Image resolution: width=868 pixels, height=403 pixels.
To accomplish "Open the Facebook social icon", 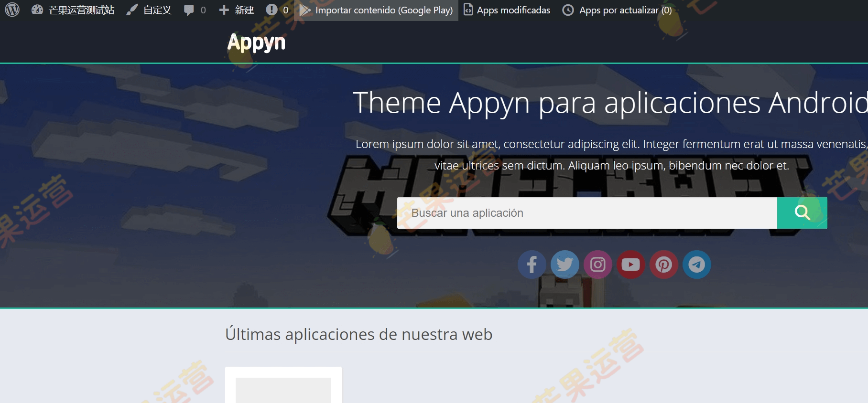I will [x=532, y=265].
